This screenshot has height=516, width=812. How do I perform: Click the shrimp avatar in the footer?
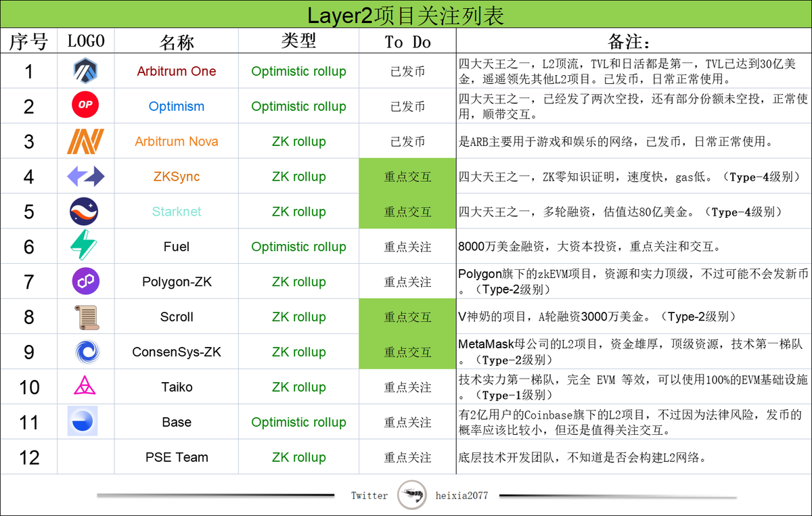[x=412, y=495]
